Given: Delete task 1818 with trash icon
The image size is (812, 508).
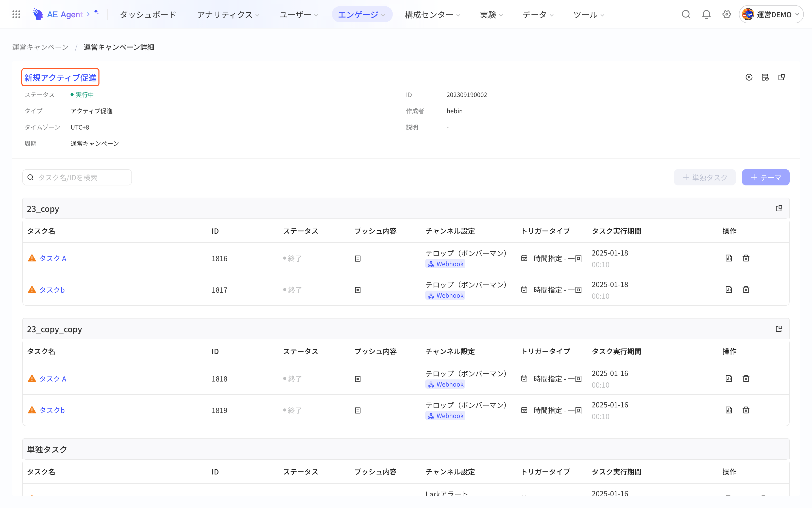Looking at the screenshot, I should coord(746,378).
